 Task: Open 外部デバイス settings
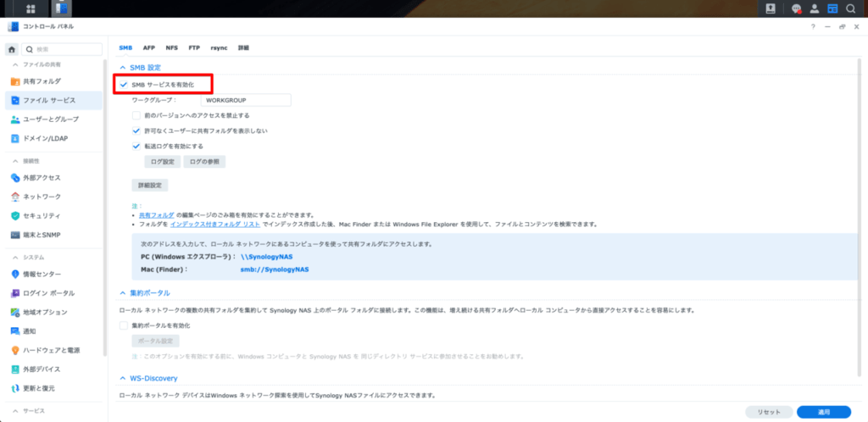pyautogui.click(x=53, y=369)
